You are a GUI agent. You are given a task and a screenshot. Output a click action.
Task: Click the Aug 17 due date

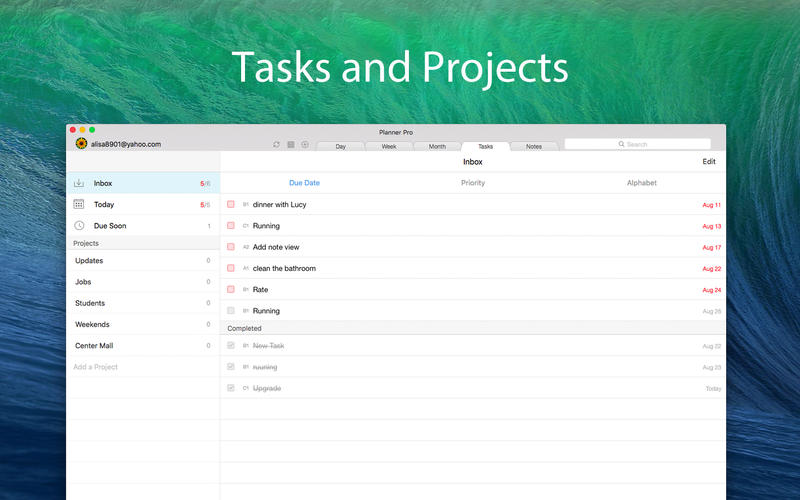[x=711, y=247]
